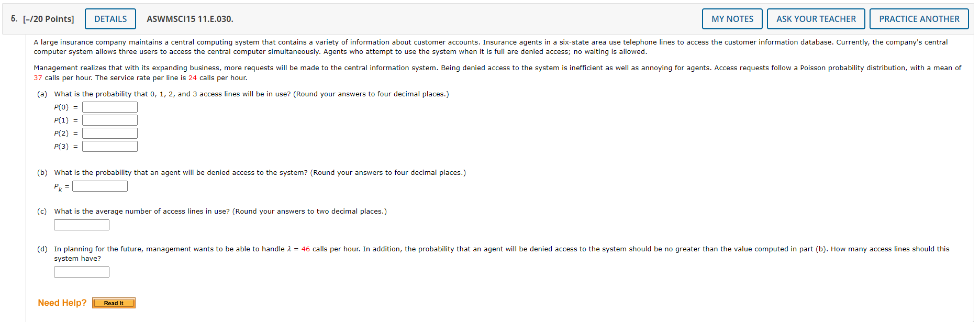Click ASK YOUR TEACHER button
Screen dimensions: 980x322
[815, 18]
